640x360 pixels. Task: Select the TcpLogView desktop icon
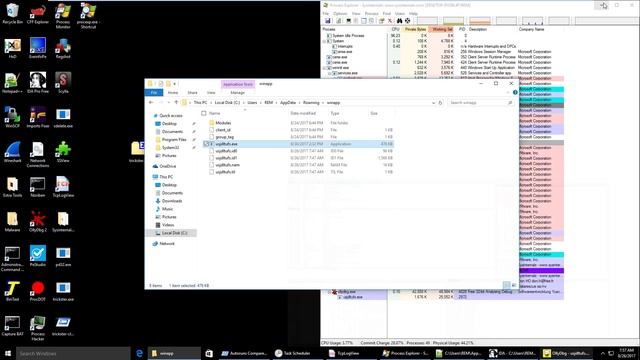pos(63,187)
